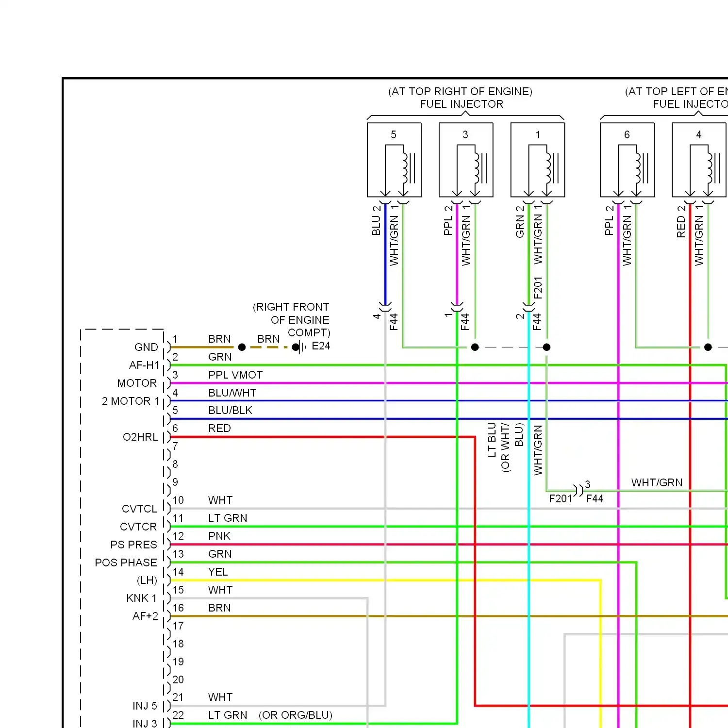Click the "WHT" label on pin 21
728x728 pixels.
pos(220,697)
